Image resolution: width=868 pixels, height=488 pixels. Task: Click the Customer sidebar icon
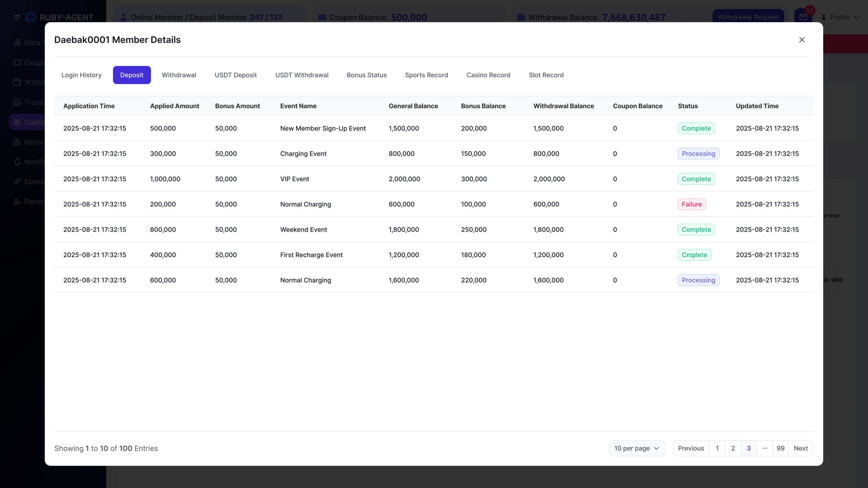click(x=17, y=122)
